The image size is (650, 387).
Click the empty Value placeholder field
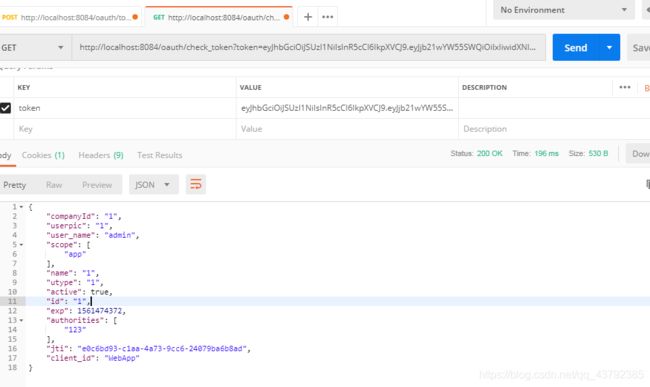tap(347, 129)
